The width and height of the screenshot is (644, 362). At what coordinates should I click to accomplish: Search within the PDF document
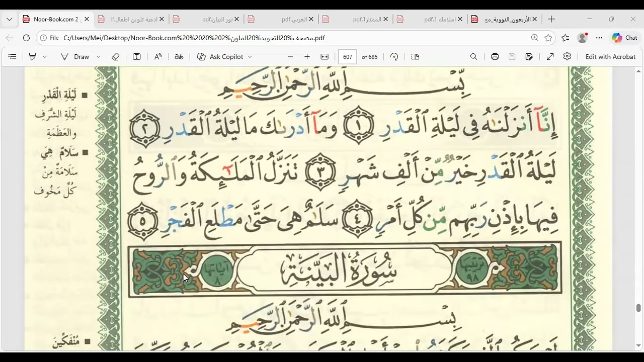click(473, 57)
